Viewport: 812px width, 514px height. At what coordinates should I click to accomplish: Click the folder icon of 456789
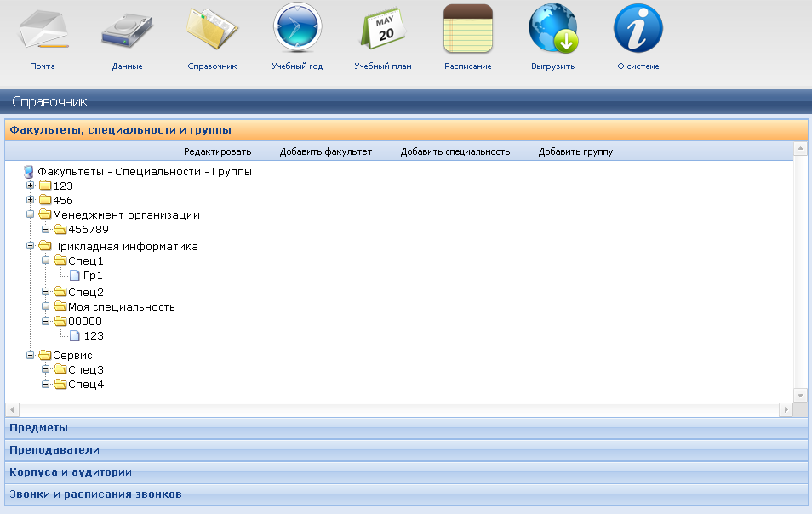point(60,229)
